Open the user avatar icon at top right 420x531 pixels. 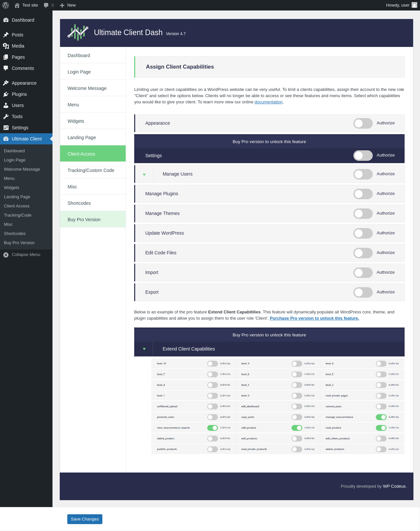pos(414,5)
